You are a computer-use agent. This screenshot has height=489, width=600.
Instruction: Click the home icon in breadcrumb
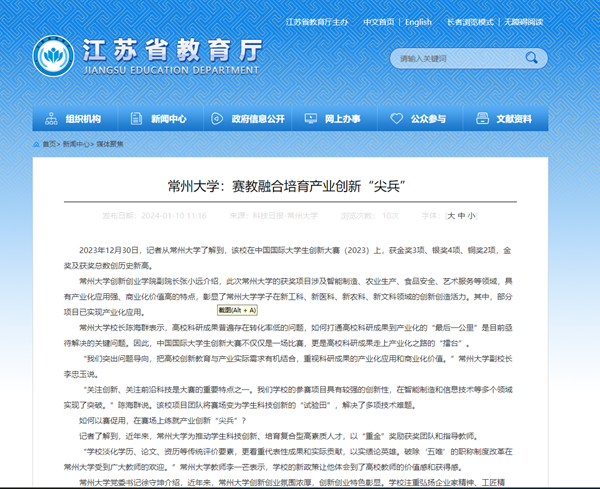click(x=36, y=144)
